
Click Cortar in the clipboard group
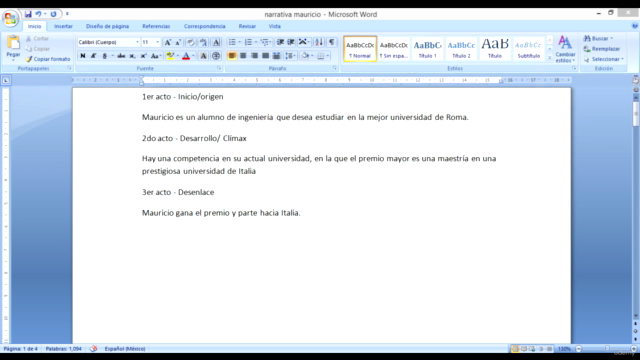coord(37,38)
